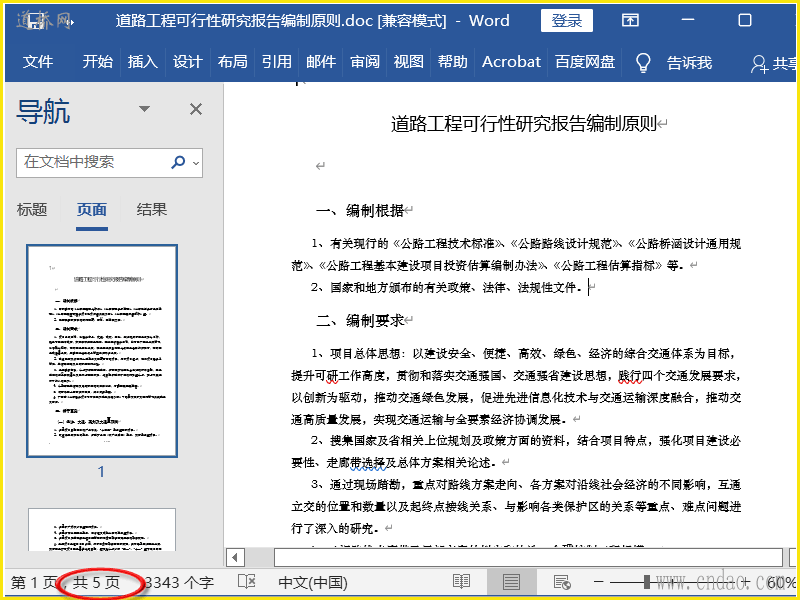Screen dimensions: 800x600
Task: Click the 登录 (Sign in) button
Action: click(x=567, y=20)
